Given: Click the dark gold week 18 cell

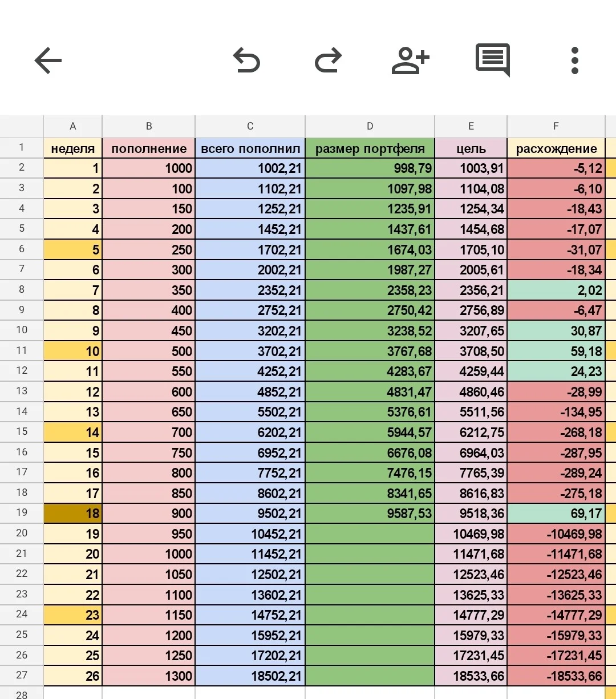Looking at the screenshot, I should 73,513.
